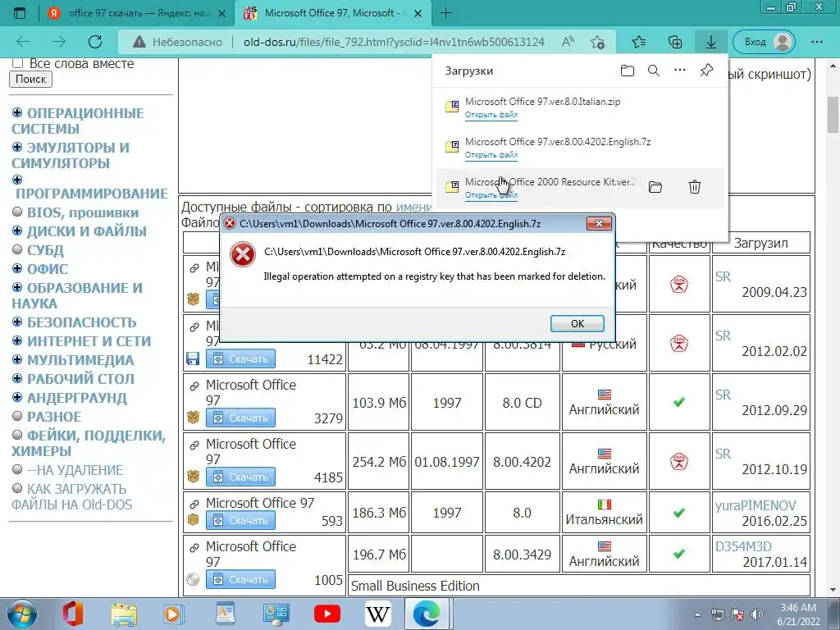Viewport: 840px width, 630px height.
Task: Toggle the Все слова вместе checkbox
Action: (17, 63)
